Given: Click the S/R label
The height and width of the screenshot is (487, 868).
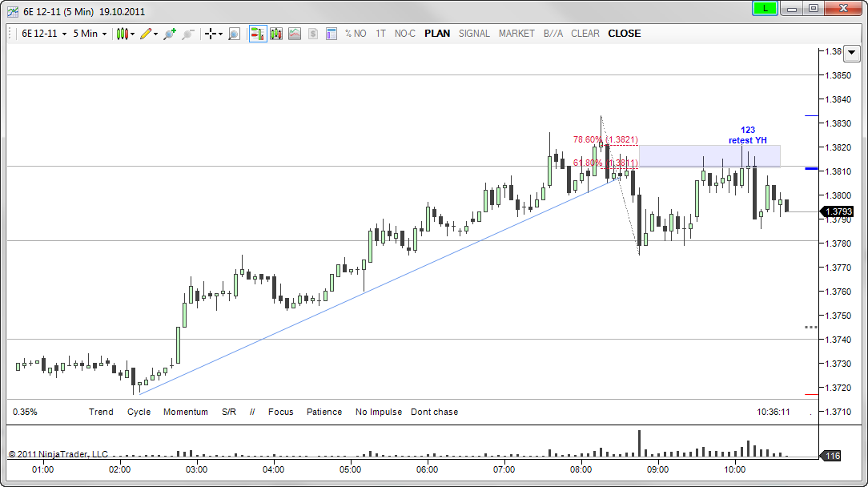Looking at the screenshot, I should 229,413.
